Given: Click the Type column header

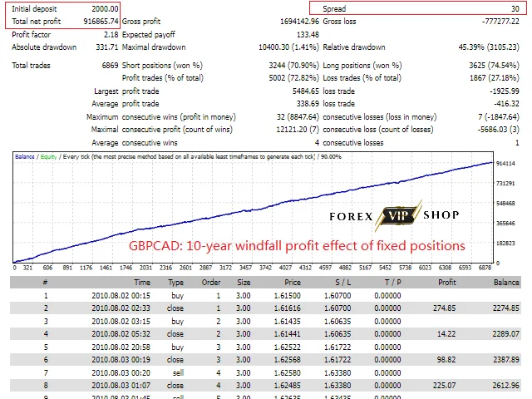Looking at the screenshot, I should 175,283.
